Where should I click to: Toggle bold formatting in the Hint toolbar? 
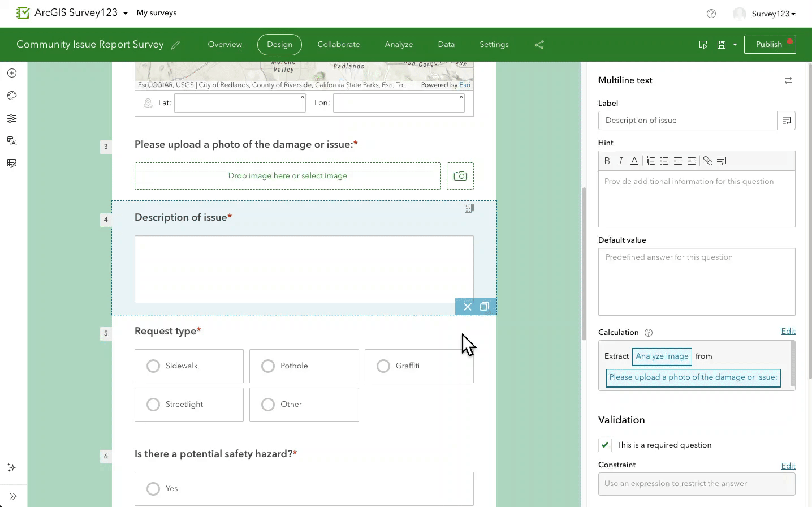(x=607, y=161)
